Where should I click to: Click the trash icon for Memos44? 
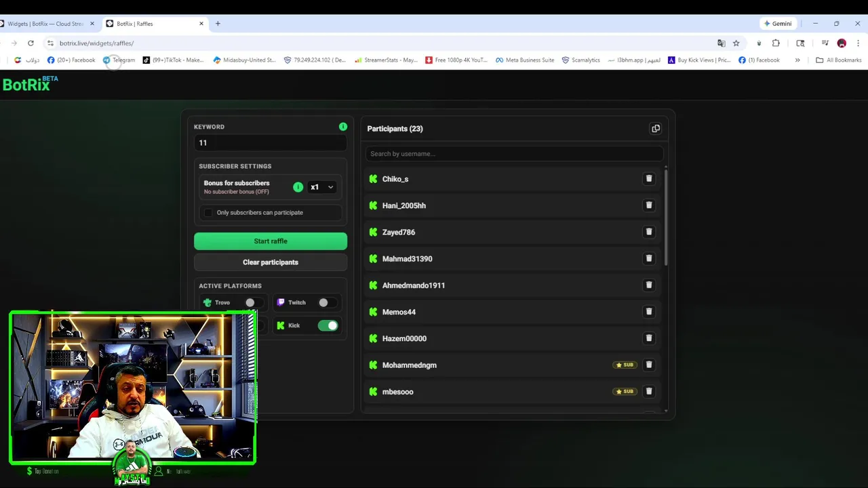pos(649,312)
